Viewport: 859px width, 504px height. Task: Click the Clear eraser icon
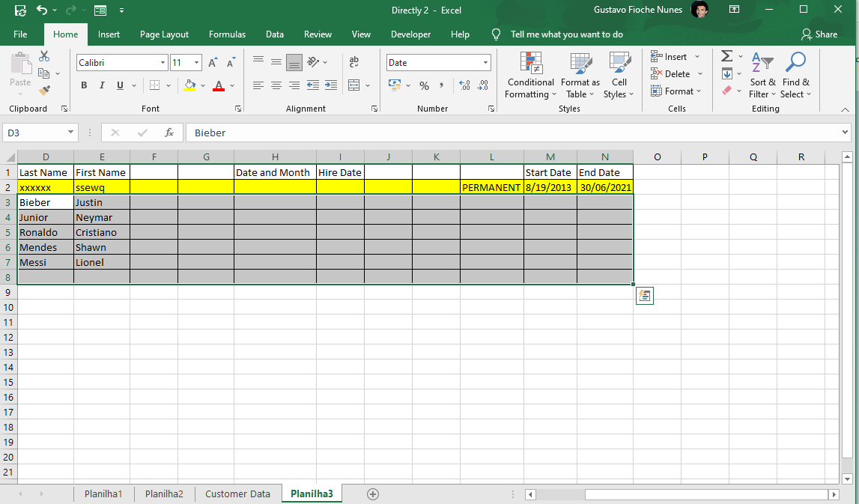(727, 91)
